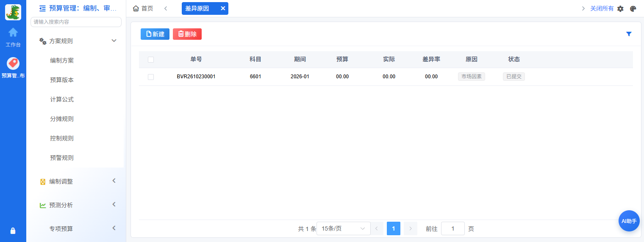This screenshot has height=242, width=644.
Task: Click the 单号 column header
Action: point(196,59)
